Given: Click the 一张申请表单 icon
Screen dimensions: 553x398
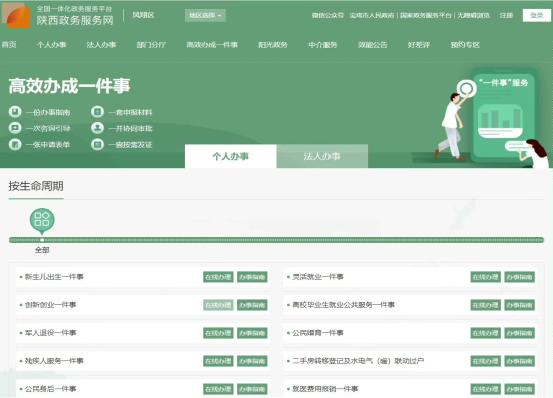Looking at the screenshot, I should pyautogui.click(x=15, y=144).
